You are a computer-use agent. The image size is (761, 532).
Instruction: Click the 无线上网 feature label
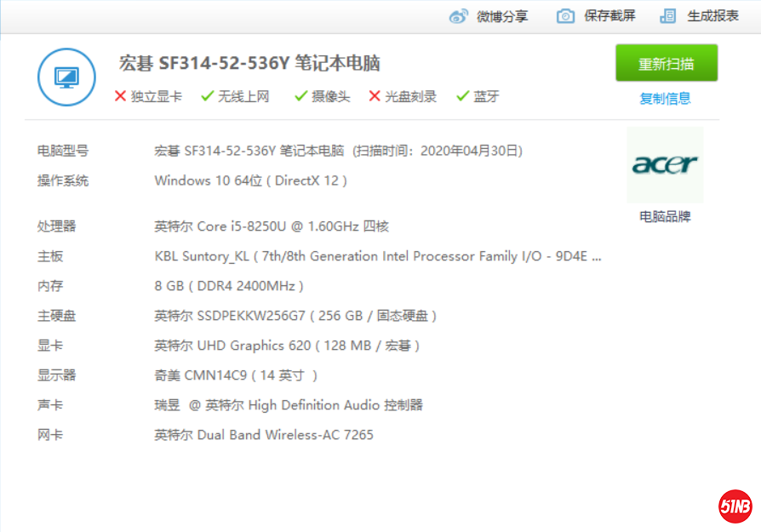click(x=243, y=96)
